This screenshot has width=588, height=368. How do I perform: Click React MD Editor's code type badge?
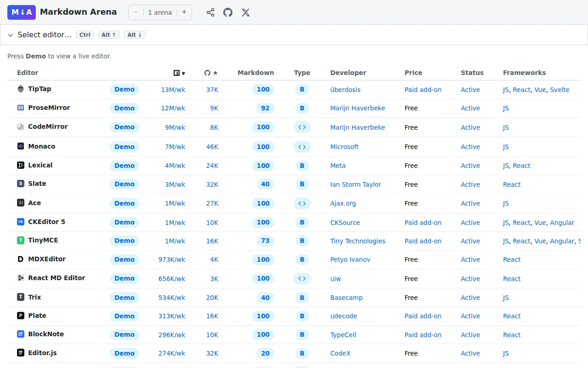(302, 278)
